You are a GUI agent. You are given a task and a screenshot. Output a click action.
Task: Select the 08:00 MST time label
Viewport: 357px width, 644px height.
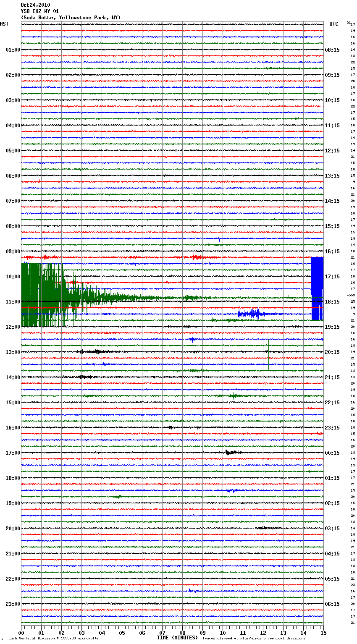pos(13,226)
